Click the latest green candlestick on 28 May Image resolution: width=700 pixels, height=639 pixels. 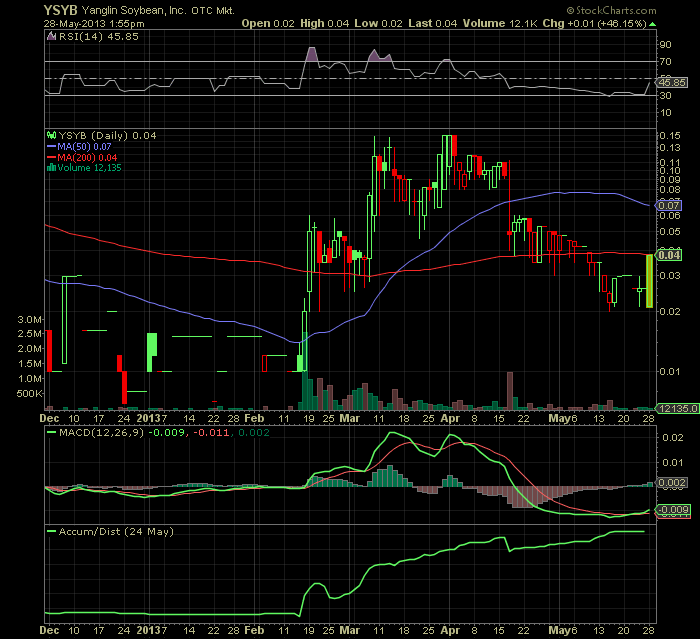point(649,281)
